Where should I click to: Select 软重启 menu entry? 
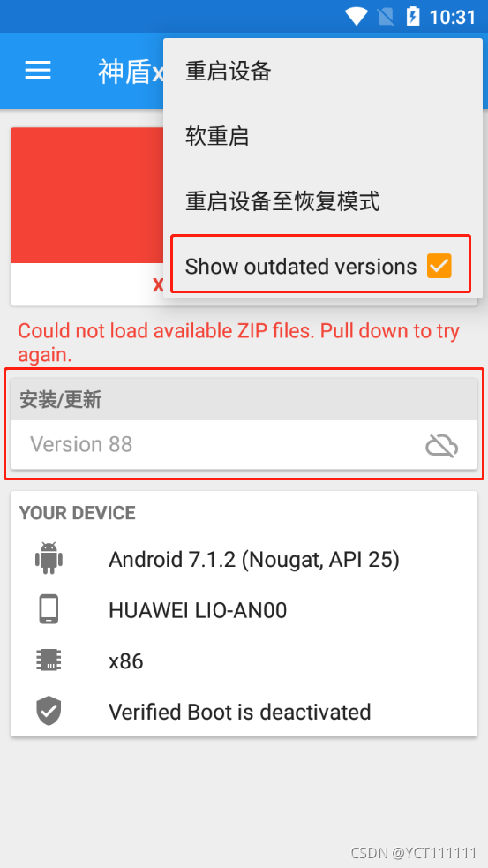[x=323, y=136]
